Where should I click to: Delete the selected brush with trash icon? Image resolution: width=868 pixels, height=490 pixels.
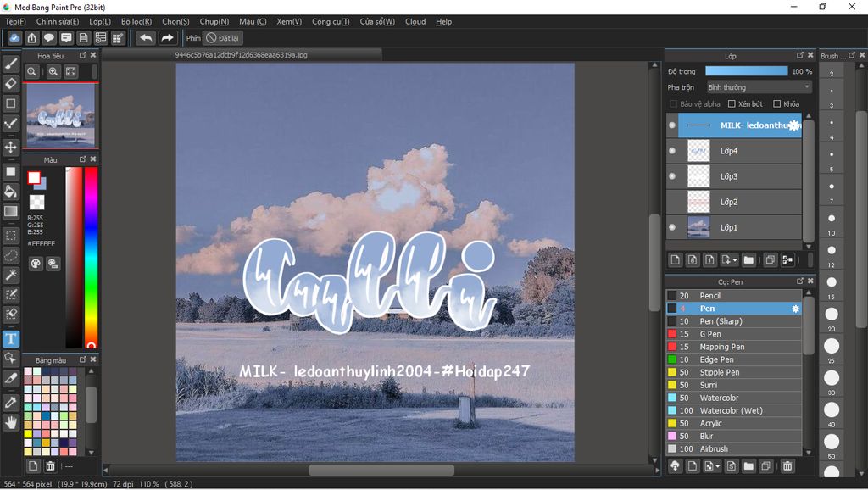pyautogui.click(x=787, y=466)
